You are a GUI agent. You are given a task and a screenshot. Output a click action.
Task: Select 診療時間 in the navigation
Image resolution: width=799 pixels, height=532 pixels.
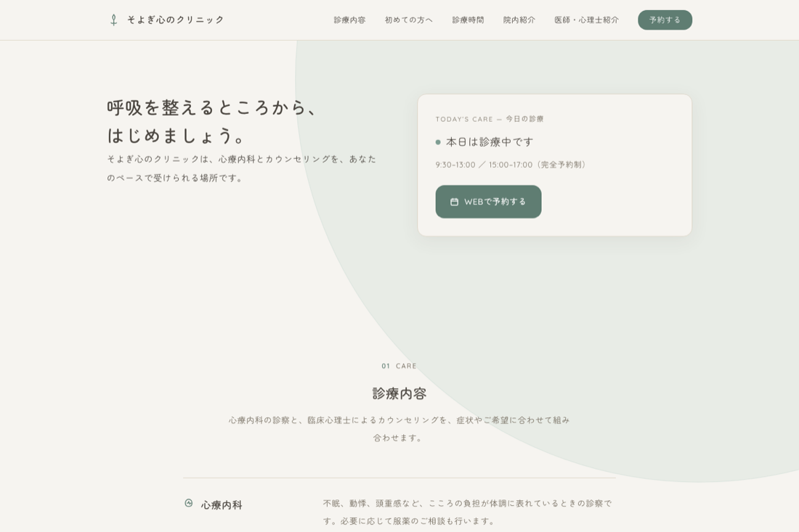(x=468, y=20)
